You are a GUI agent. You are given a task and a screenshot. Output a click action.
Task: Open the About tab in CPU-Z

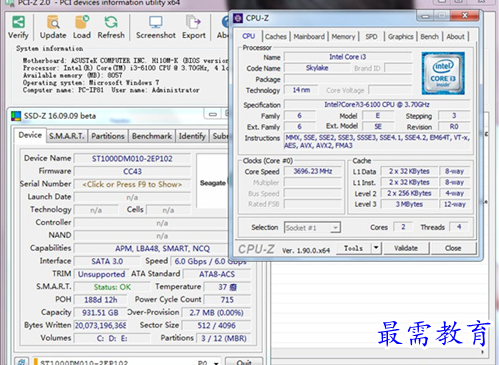click(455, 37)
